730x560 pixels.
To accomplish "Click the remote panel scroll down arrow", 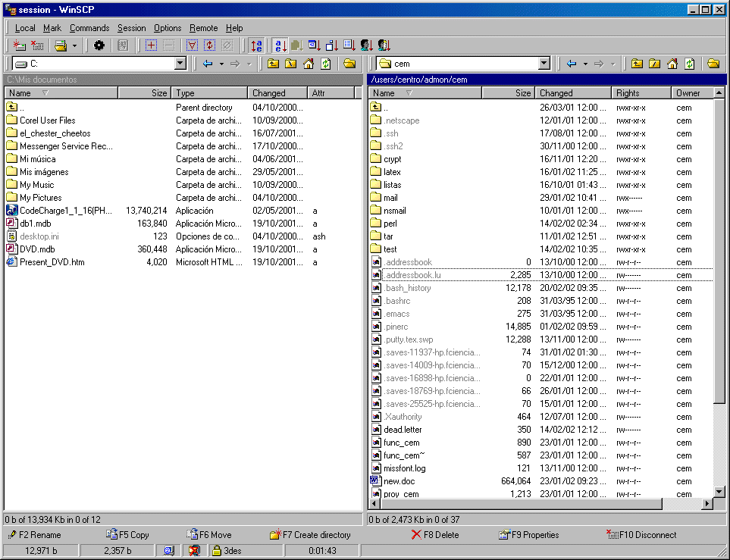I will click(x=719, y=492).
